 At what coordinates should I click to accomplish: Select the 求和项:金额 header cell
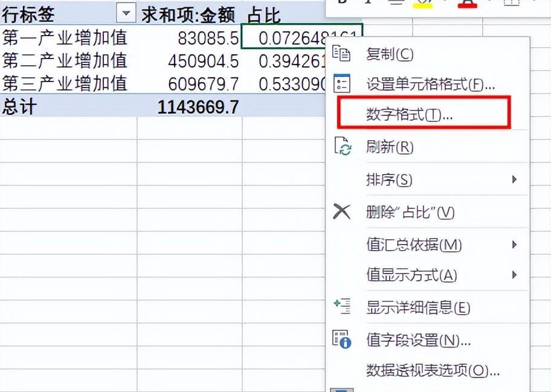pyautogui.click(x=190, y=14)
